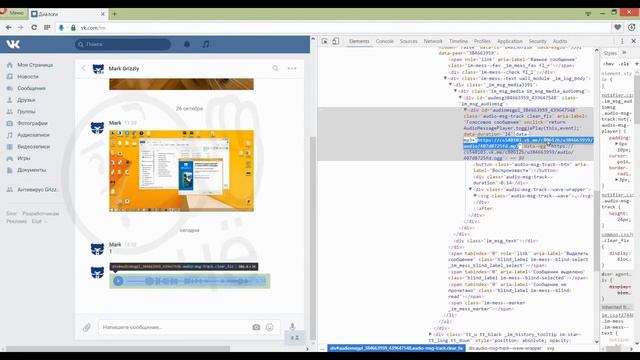640x360 pixels.
Task: Return to dialogs list with back chevron
Action: (x=84, y=68)
